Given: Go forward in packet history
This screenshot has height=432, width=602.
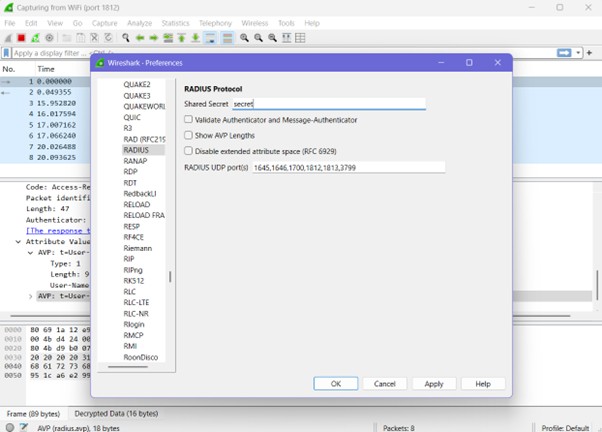Looking at the screenshot, I should click(x=154, y=38).
